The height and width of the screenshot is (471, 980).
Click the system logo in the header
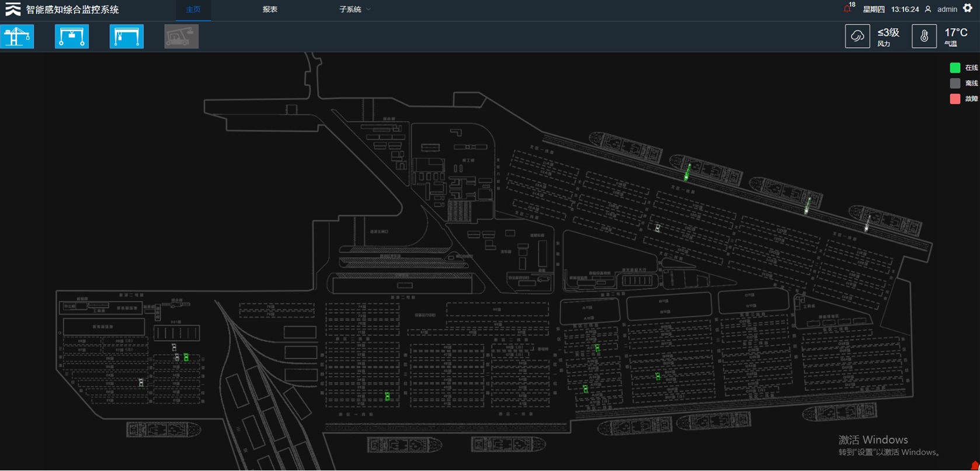[x=13, y=9]
